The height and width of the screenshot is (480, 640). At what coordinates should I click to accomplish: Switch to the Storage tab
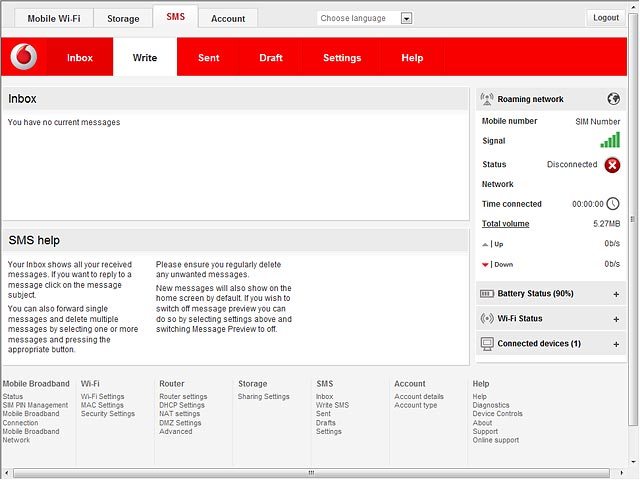coord(123,18)
